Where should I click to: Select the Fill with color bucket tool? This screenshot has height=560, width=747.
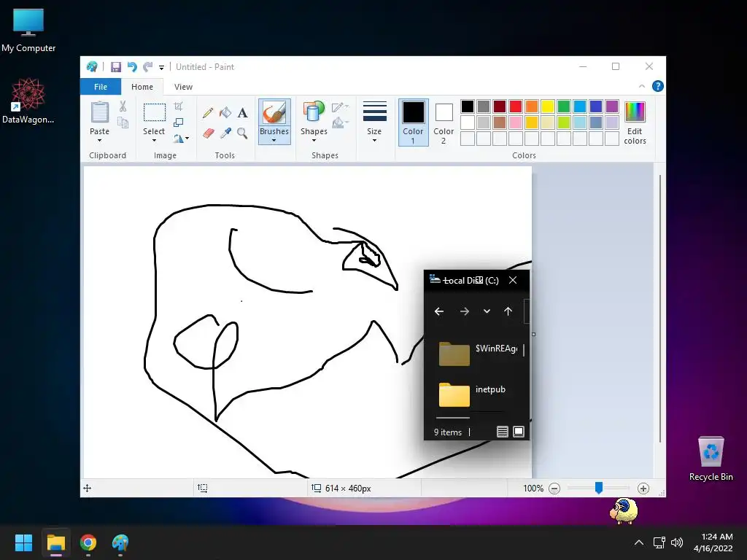[x=225, y=113]
